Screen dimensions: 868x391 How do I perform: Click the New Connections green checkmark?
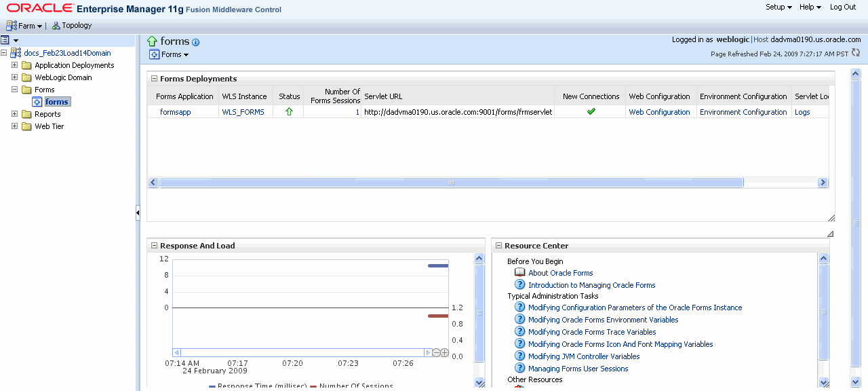click(x=591, y=111)
